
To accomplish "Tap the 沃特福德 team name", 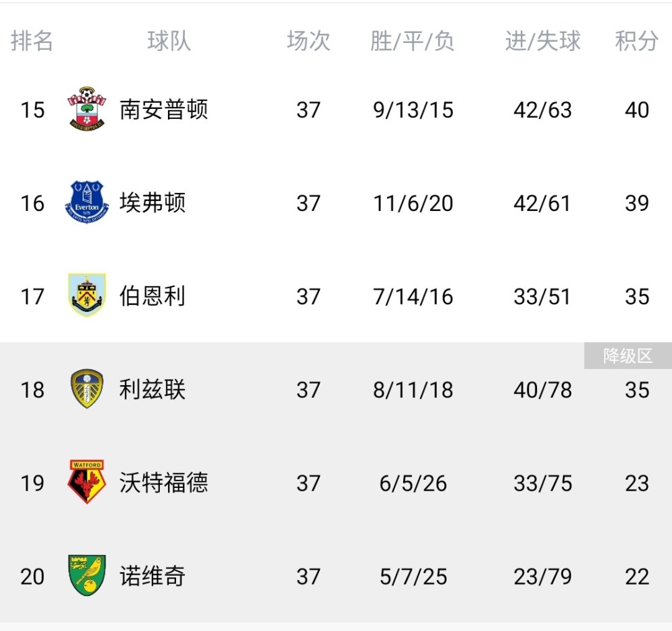I will point(164,482).
